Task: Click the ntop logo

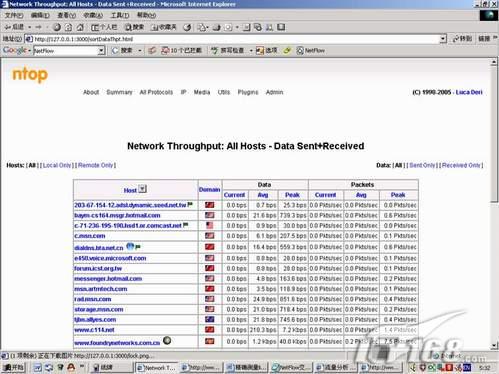Action: [x=30, y=75]
